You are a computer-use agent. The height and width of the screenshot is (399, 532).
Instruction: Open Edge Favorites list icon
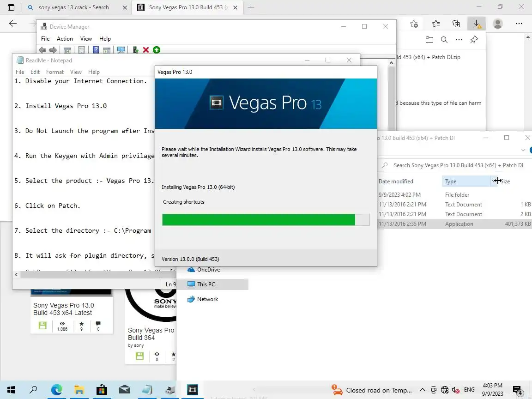click(436, 24)
